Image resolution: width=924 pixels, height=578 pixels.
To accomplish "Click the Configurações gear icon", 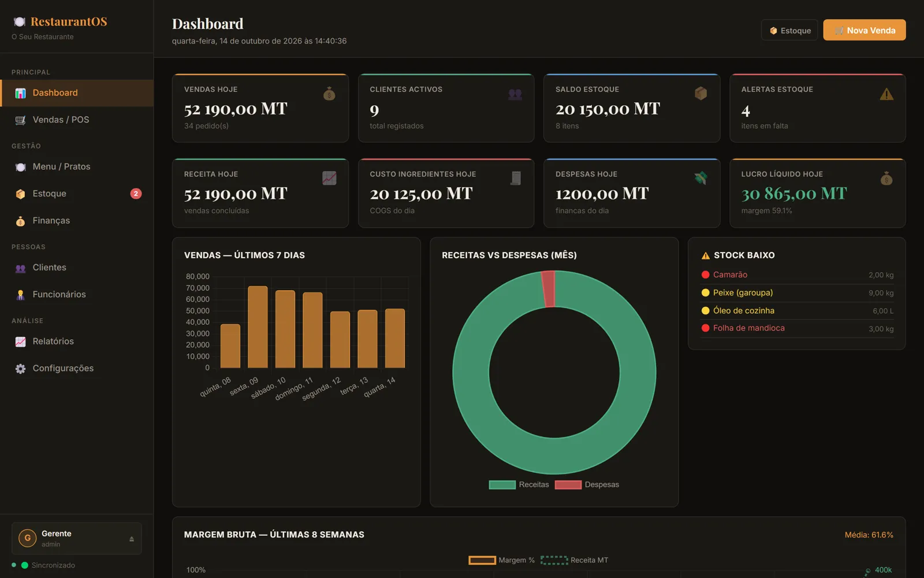I will pos(20,369).
